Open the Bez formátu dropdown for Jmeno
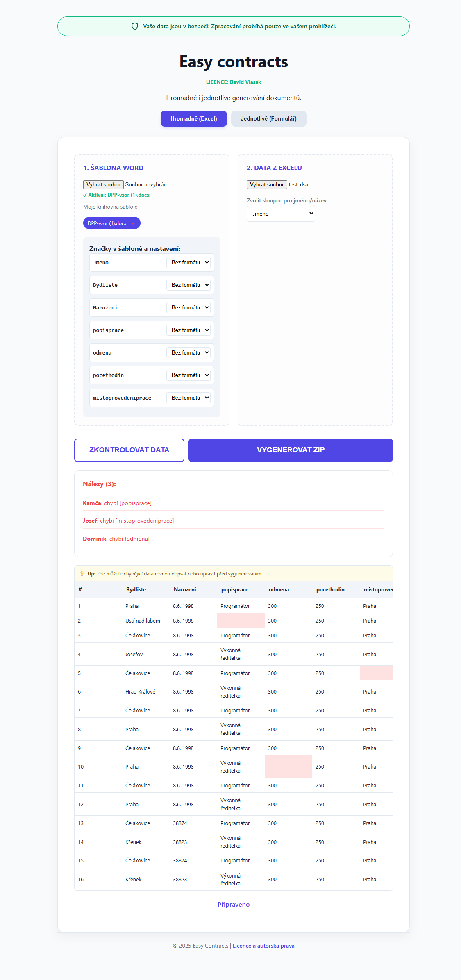The height and width of the screenshot is (980, 461). [188, 262]
